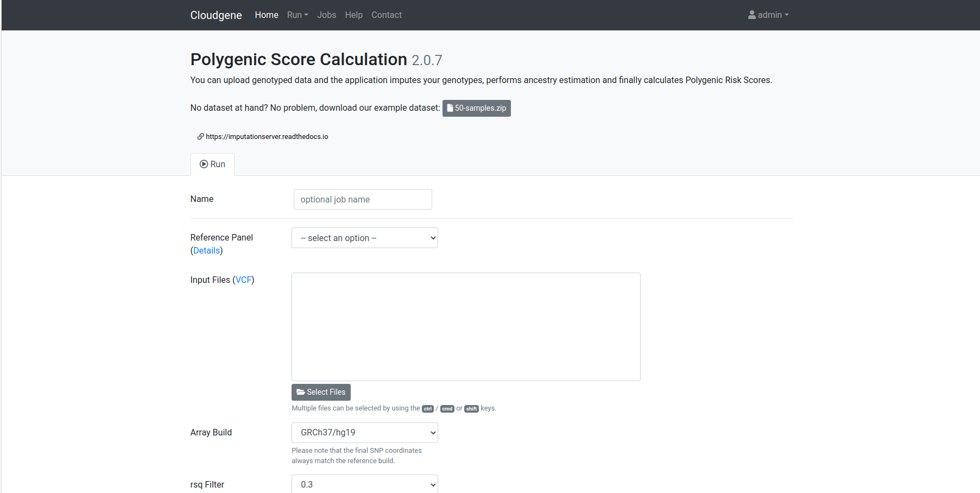Go to Home in the navbar
This screenshot has height=493, width=980.
pyautogui.click(x=267, y=15)
